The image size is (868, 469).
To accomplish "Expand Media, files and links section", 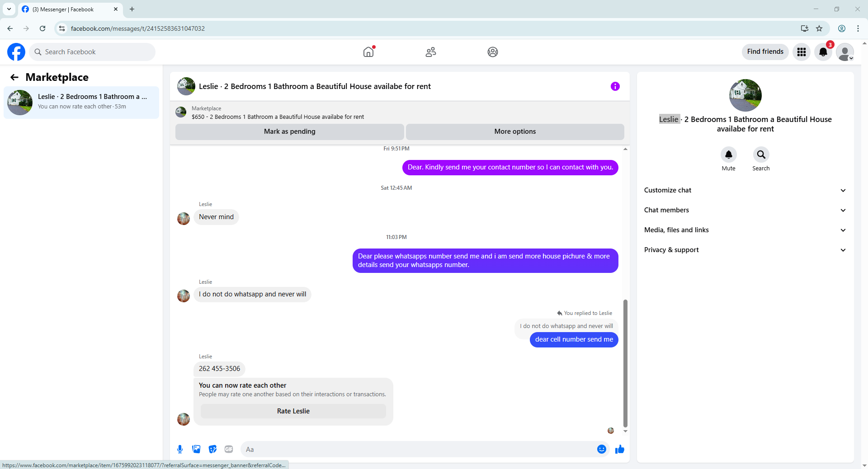I will [745, 230].
